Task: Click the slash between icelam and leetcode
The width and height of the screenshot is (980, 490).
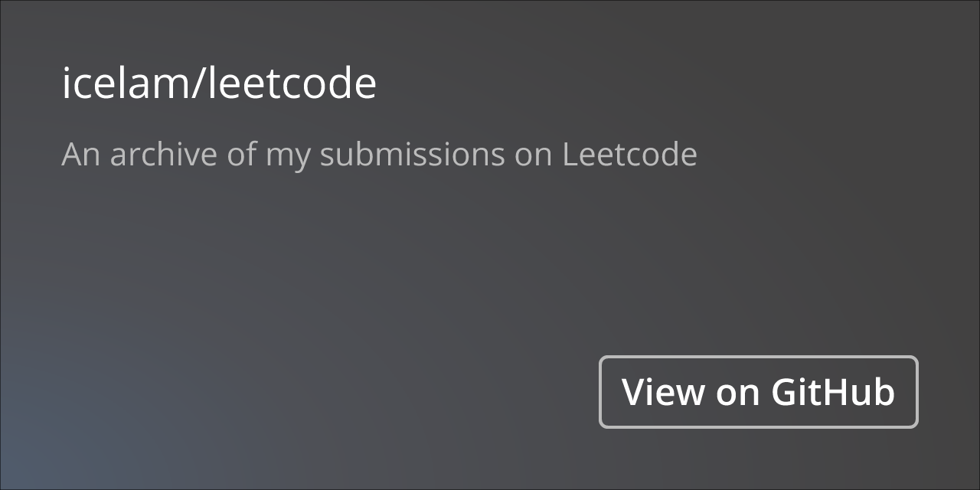Action: click(x=198, y=83)
